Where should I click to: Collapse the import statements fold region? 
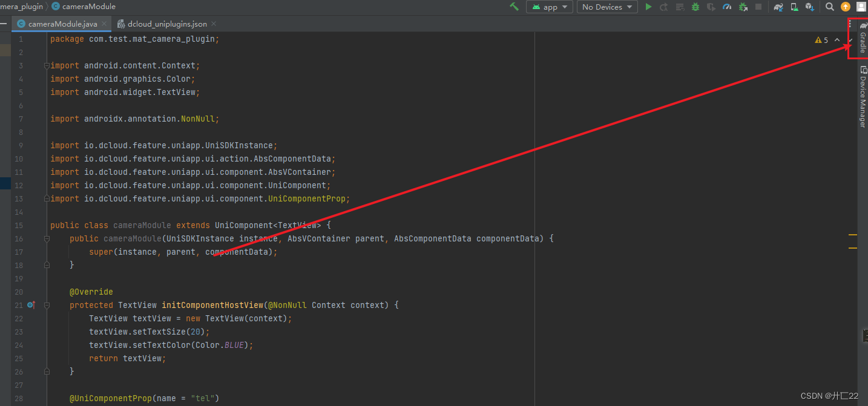(x=47, y=65)
